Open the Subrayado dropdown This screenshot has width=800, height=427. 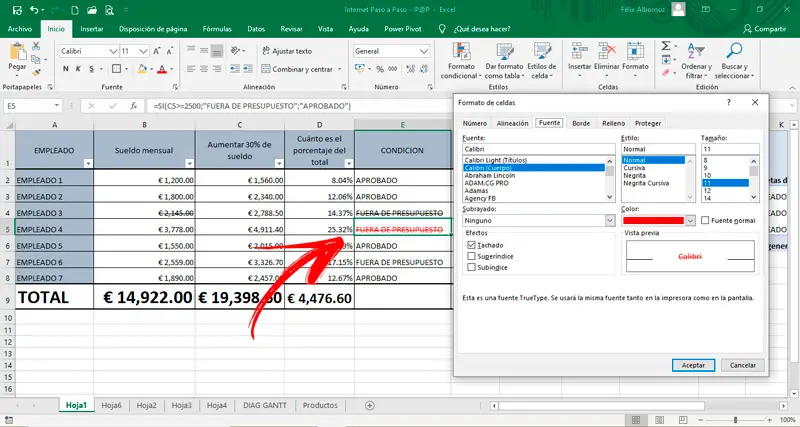point(608,220)
